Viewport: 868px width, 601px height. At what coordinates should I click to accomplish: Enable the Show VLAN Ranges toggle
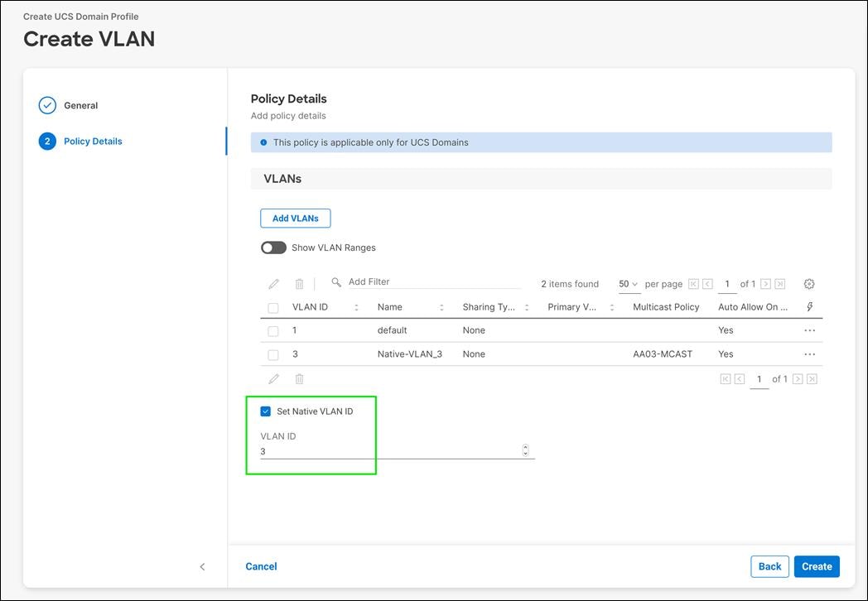pyautogui.click(x=273, y=248)
